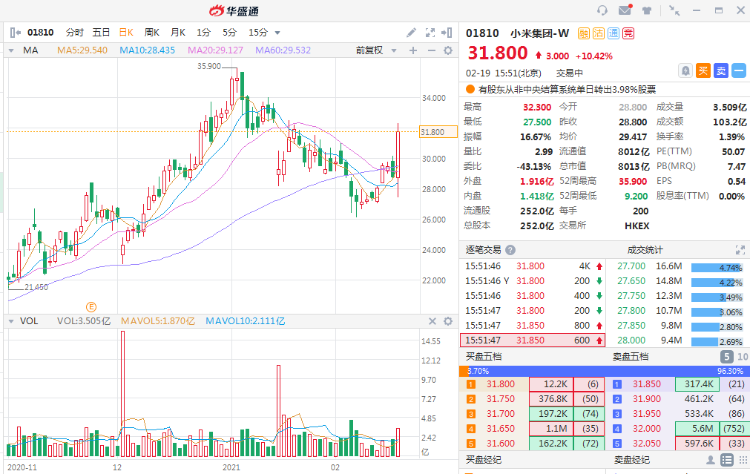Image resolution: width=750 pixels, height=474 pixels.
Task: Click the 逐笔交易 section header
Action: [x=483, y=250]
